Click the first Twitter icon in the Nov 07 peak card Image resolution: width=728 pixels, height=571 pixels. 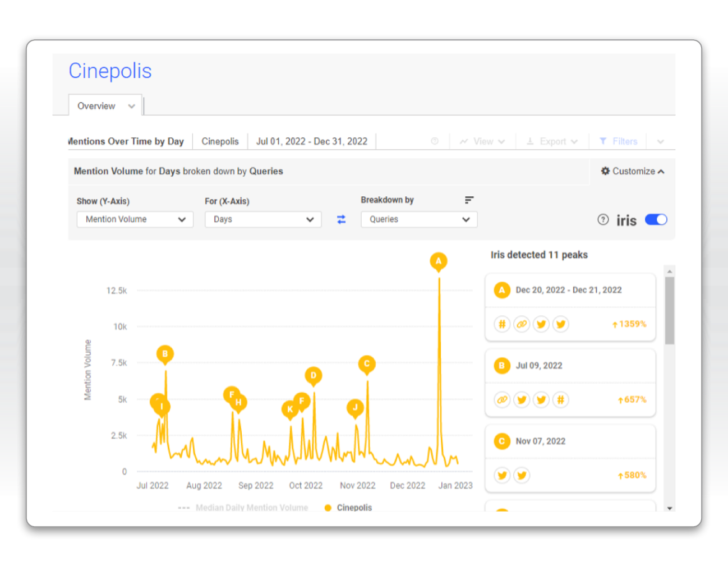click(x=502, y=475)
